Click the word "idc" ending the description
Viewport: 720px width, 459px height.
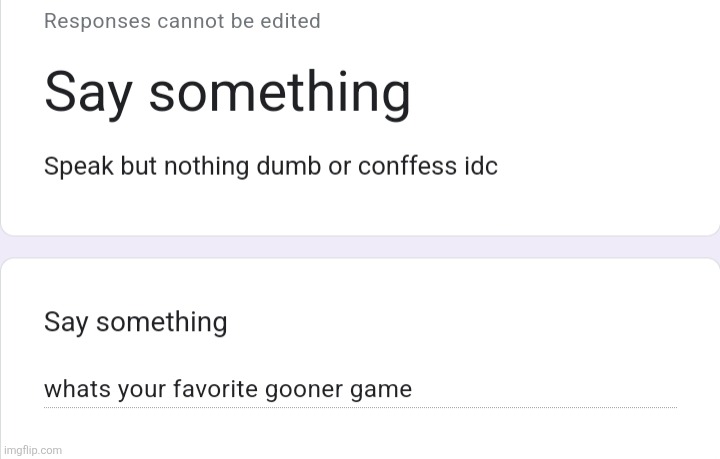point(481,166)
